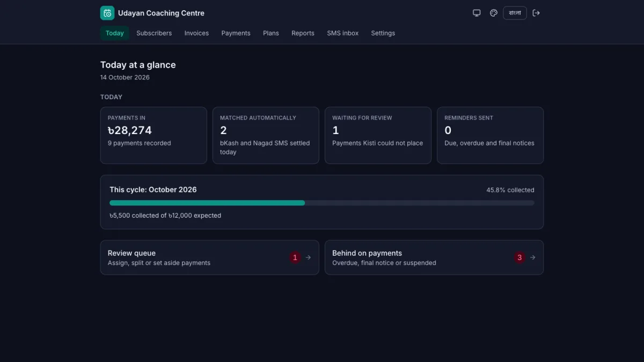Click the '45.8% collected' label

510,190
